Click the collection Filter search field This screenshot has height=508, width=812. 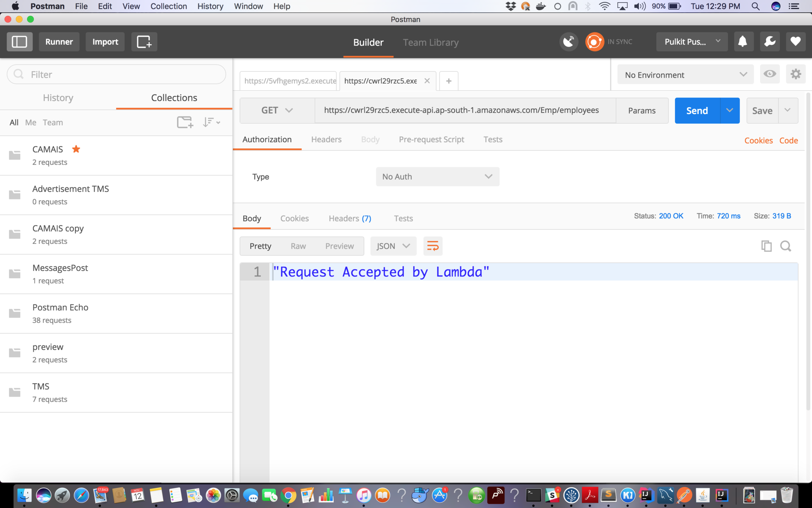pyautogui.click(x=117, y=75)
